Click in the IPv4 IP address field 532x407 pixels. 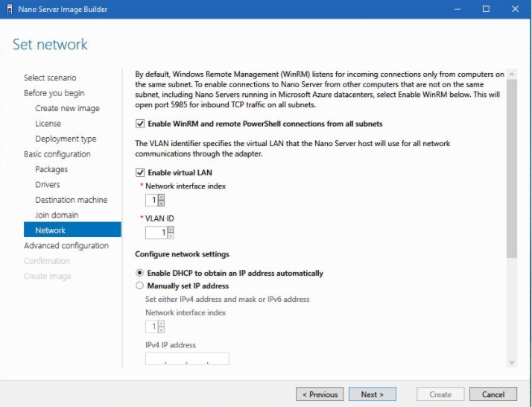[187, 359]
